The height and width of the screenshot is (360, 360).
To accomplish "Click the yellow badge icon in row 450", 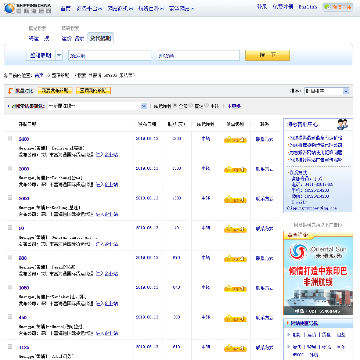I will (x=235, y=318).
